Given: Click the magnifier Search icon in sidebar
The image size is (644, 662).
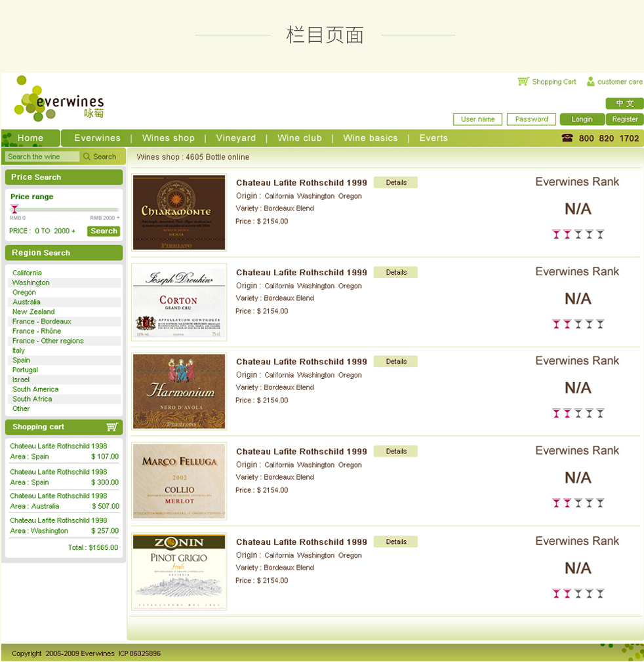Looking at the screenshot, I should coord(87,157).
